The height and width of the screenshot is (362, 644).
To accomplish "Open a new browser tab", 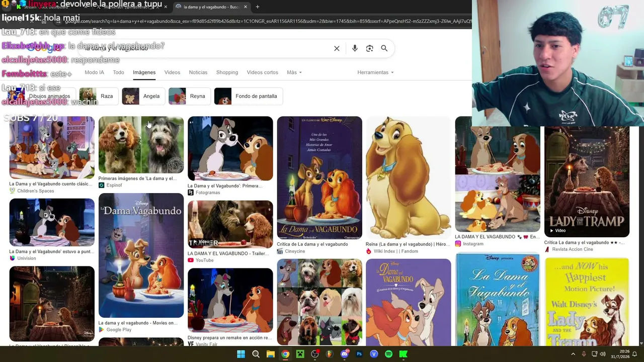I will [x=258, y=7].
